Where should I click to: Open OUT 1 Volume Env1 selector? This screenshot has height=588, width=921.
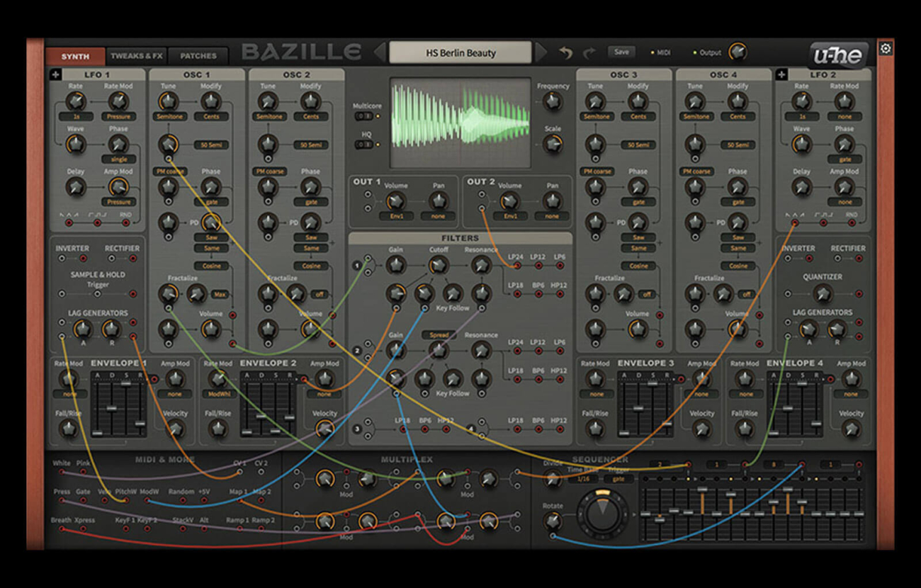click(396, 216)
